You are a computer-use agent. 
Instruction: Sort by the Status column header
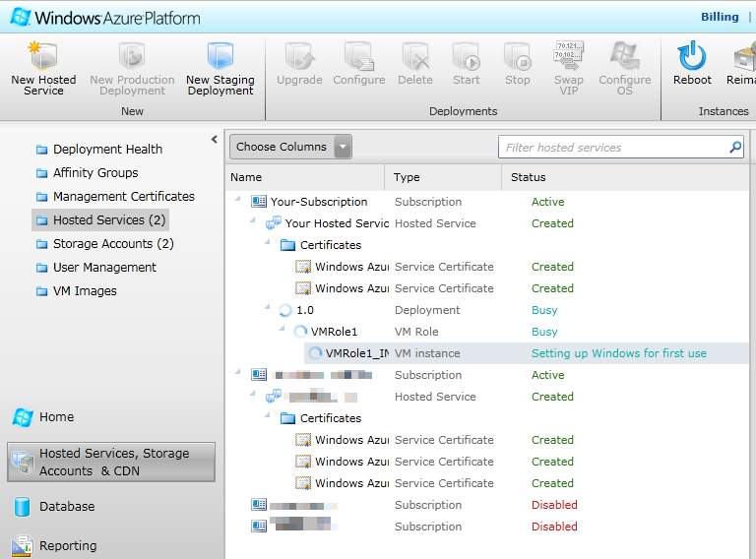pos(528,177)
